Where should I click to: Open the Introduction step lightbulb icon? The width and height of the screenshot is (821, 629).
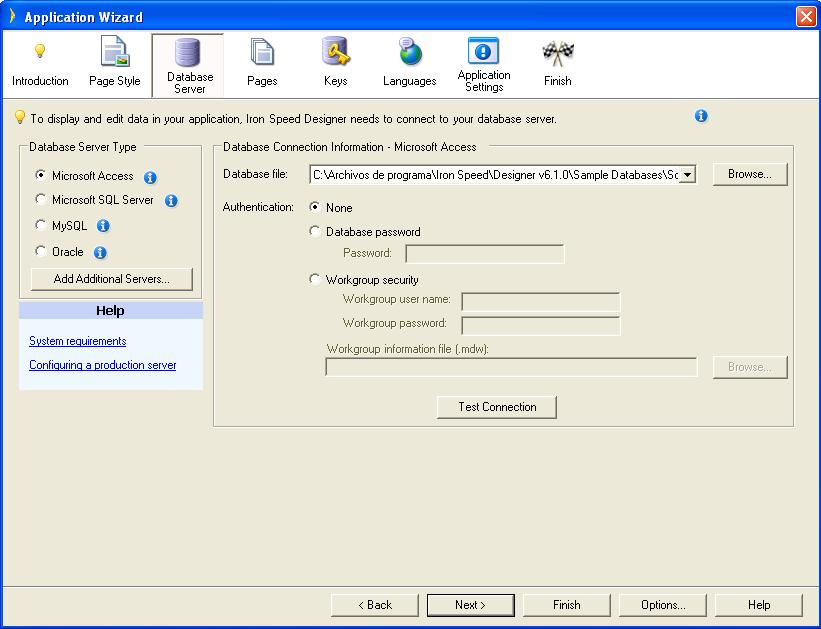click(40, 51)
